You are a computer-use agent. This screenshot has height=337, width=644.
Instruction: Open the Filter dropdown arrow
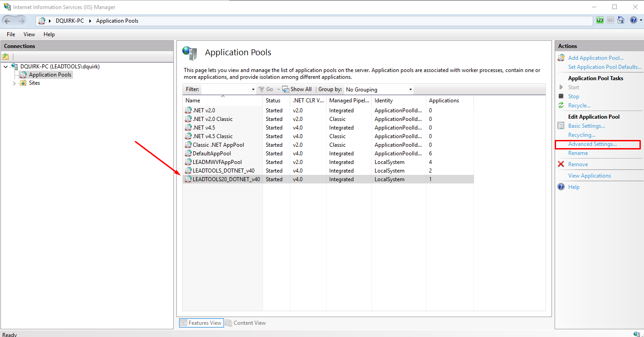pos(253,90)
